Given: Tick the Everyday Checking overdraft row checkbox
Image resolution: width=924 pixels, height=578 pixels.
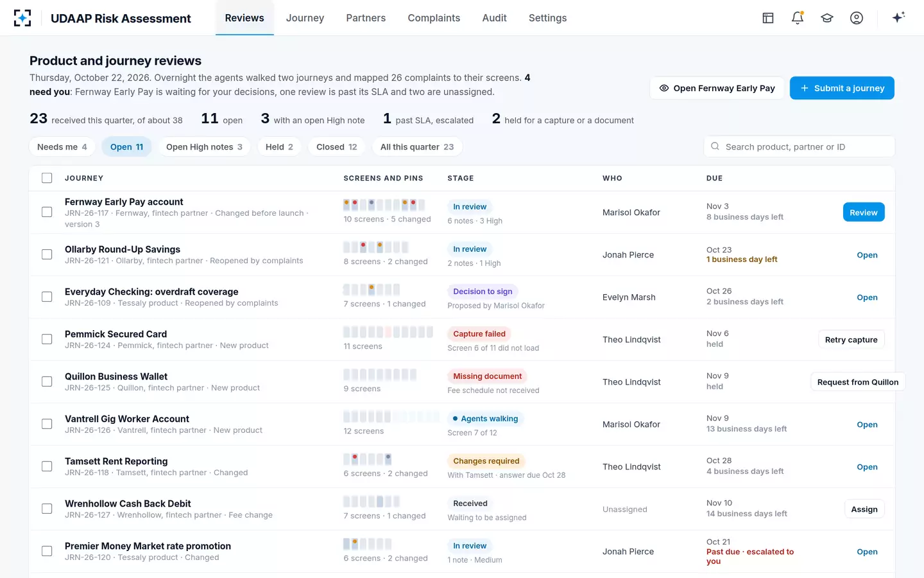Looking at the screenshot, I should point(47,297).
